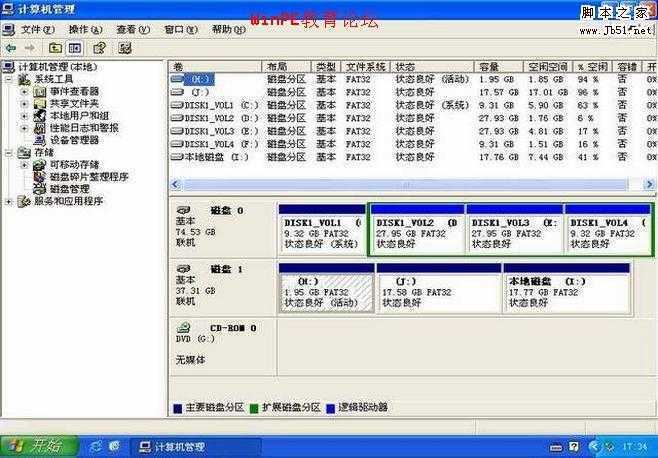Select the DISK1_VOL3 partition block

tap(515, 230)
